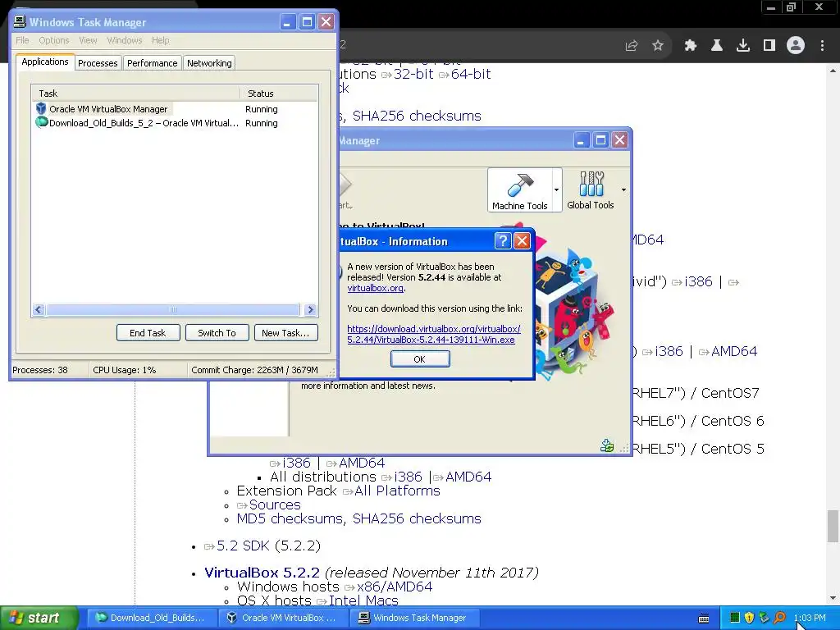Show Chrome downloads via the download icon
This screenshot has height=630, width=840.
[x=743, y=46]
